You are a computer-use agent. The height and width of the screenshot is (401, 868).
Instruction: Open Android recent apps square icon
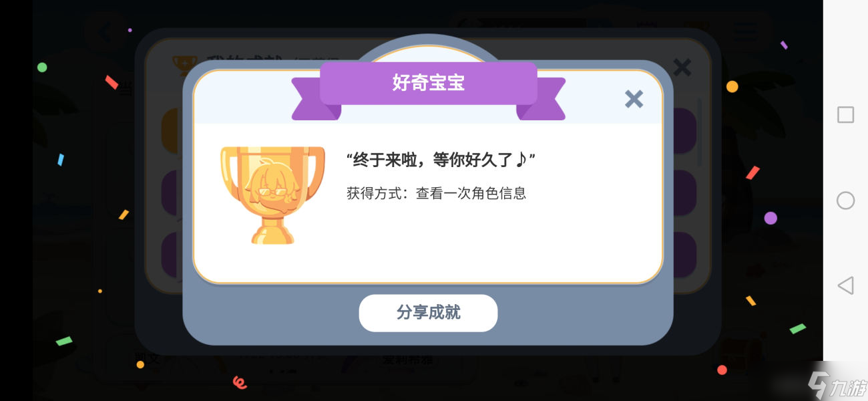(x=845, y=114)
